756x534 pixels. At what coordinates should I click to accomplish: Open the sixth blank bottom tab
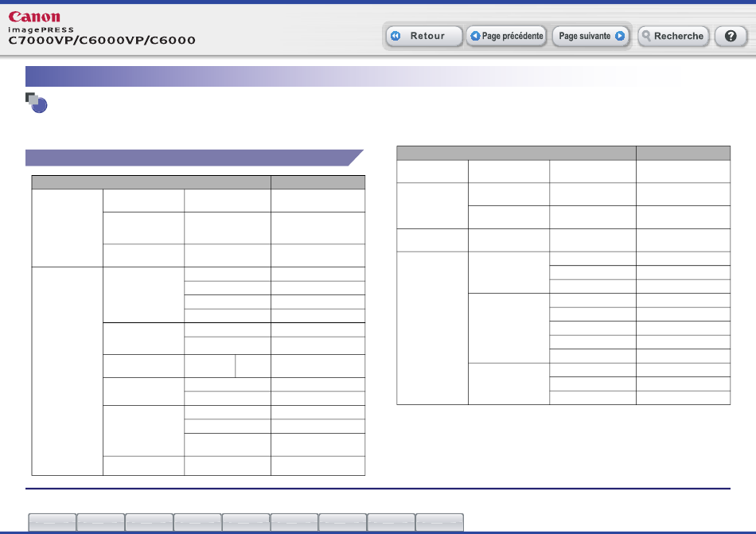(294, 522)
